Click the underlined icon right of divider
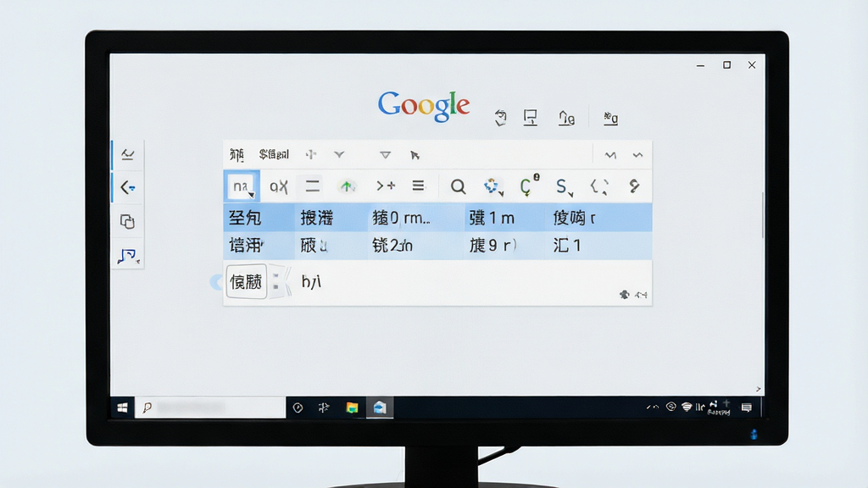868x488 pixels. pos(610,119)
